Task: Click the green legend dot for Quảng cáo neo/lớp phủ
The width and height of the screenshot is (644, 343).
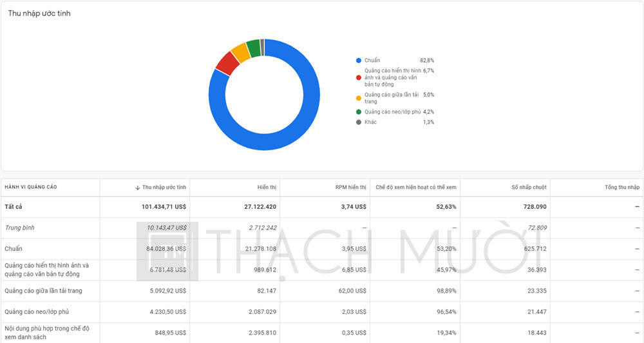Action: (x=358, y=112)
